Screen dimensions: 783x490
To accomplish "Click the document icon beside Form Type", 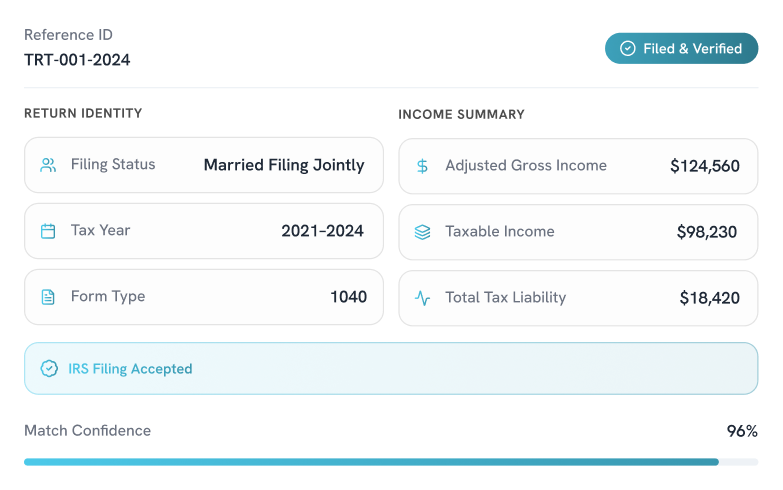I will (48, 297).
